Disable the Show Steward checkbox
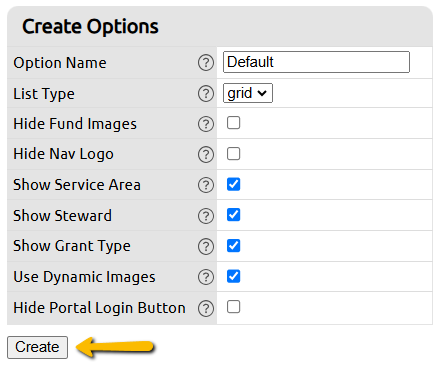439x365 pixels. (233, 215)
